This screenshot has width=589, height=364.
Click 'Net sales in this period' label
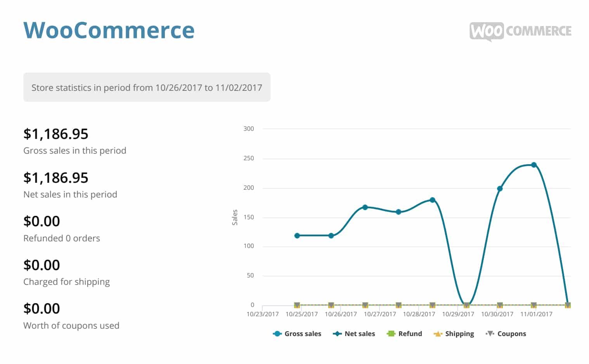(x=70, y=194)
